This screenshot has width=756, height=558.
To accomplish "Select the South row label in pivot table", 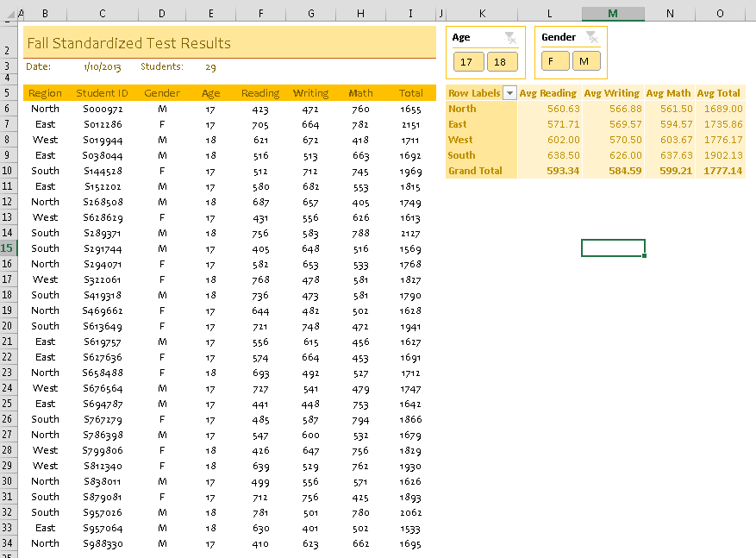I will (461, 155).
